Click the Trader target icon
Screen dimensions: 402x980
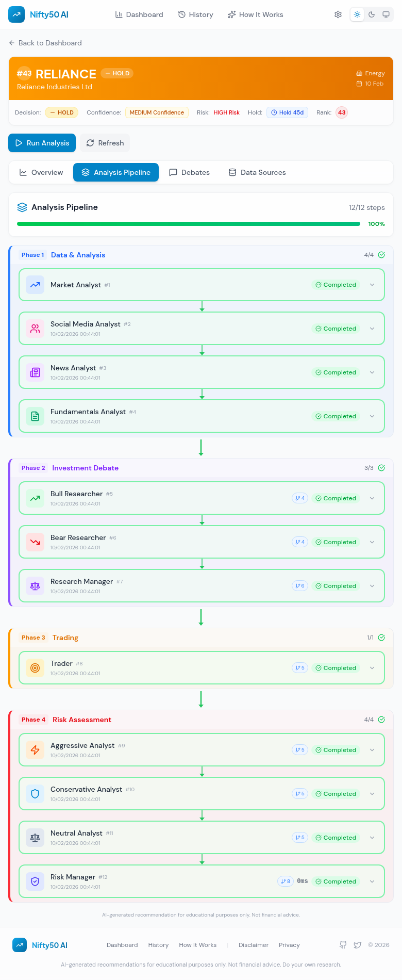click(35, 668)
